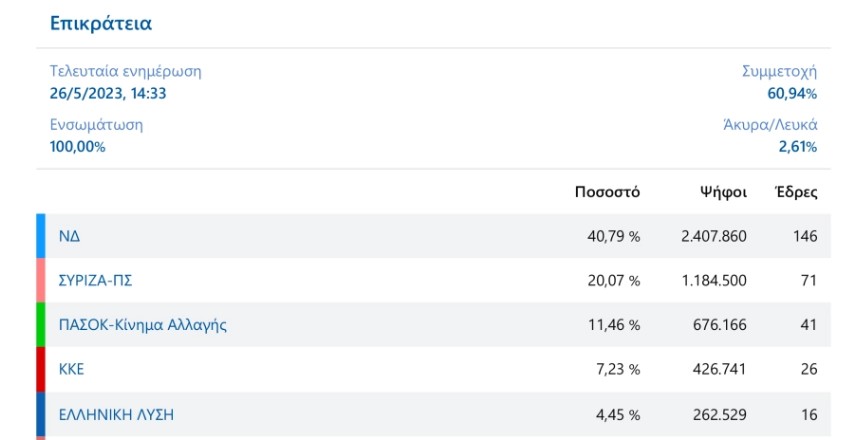Viewport: 857px width, 440px height.
Task: Open the ΕΛΛΗΝΙΚΗ ΛΥΣΗ party row
Action: (x=116, y=413)
